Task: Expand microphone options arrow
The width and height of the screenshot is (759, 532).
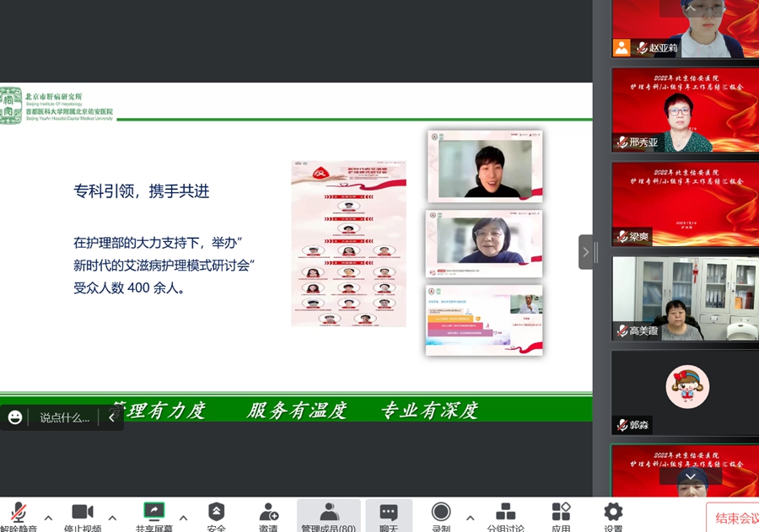Action: 48,517
